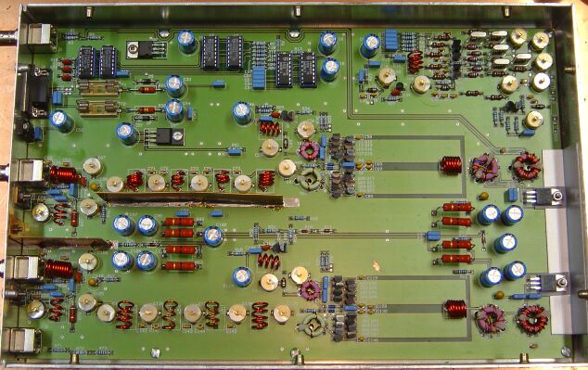This screenshot has width=588, height=370.
Task: Click the top center enclosure mounting screw
Action: tap(298, 11)
